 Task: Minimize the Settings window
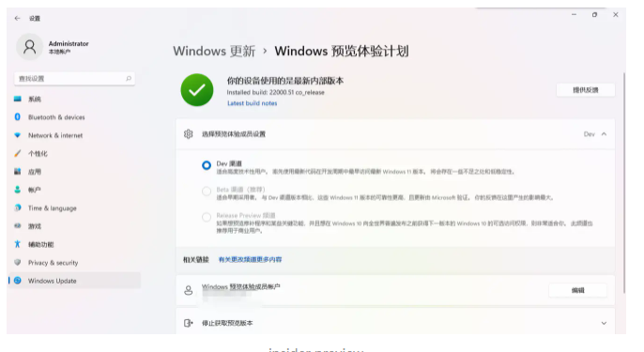(574, 15)
